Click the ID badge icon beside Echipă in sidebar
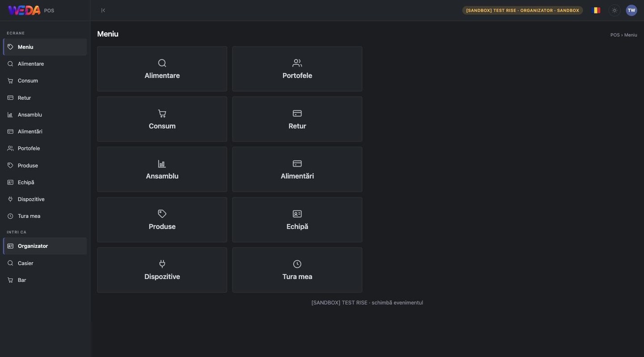Image resolution: width=644 pixels, height=357 pixels. (10, 182)
